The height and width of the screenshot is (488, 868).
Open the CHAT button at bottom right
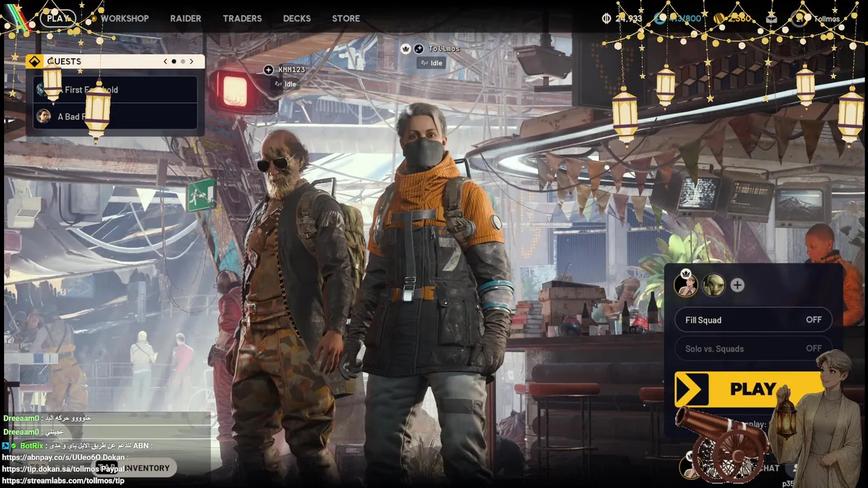point(770,468)
